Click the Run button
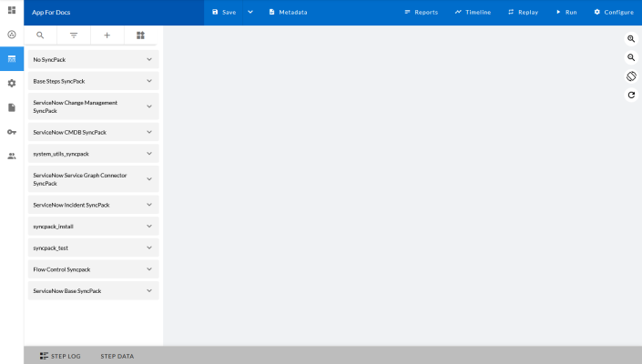 tap(566, 13)
